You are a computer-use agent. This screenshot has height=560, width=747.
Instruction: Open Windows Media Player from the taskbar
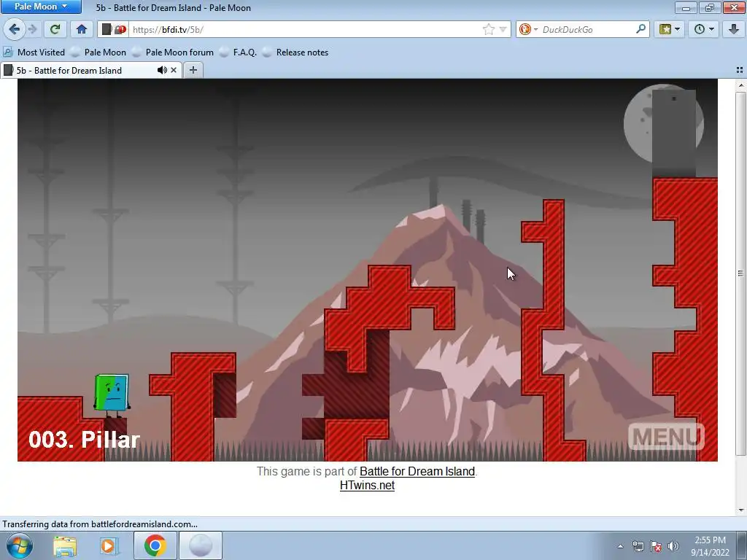(x=108, y=545)
